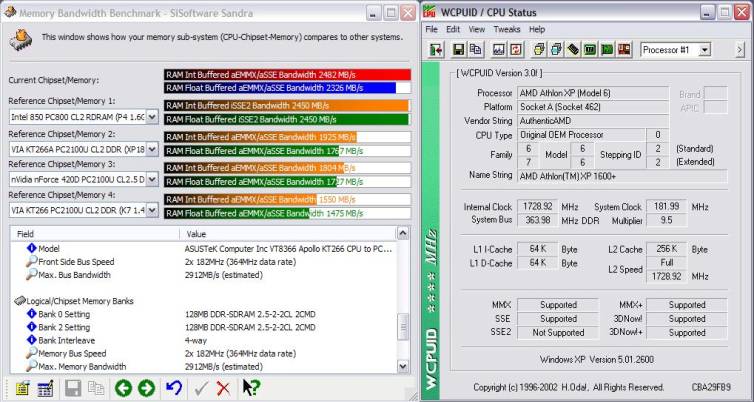The image size is (754, 402).
Task: Go forward with the green right arrow
Action: (146, 388)
